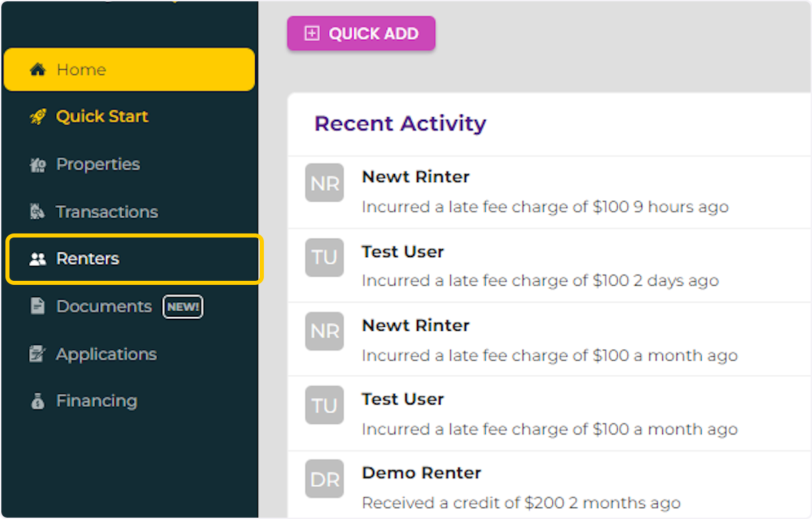This screenshot has width=812, height=519.
Task: Click the TU avatar for Test User
Action: (x=324, y=257)
